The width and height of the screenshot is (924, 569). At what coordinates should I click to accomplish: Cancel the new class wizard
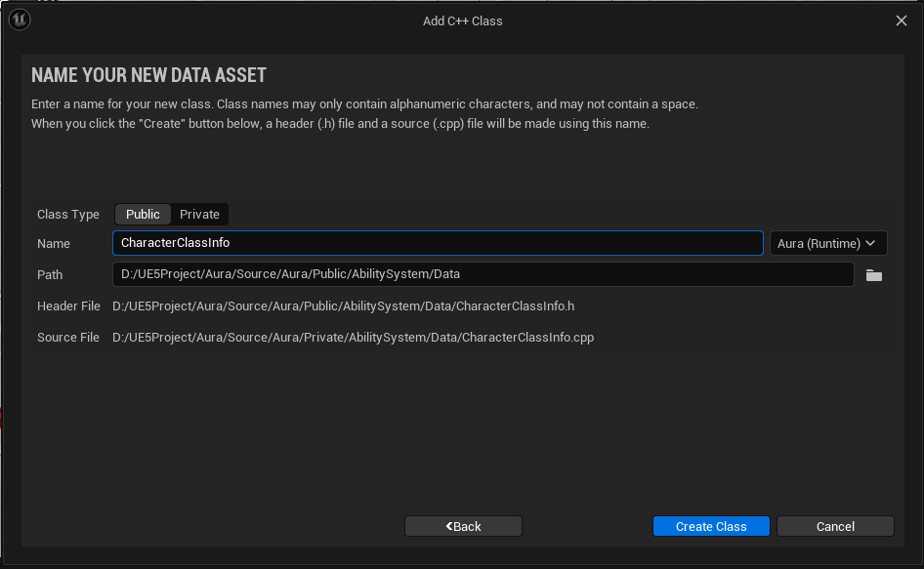tap(835, 526)
